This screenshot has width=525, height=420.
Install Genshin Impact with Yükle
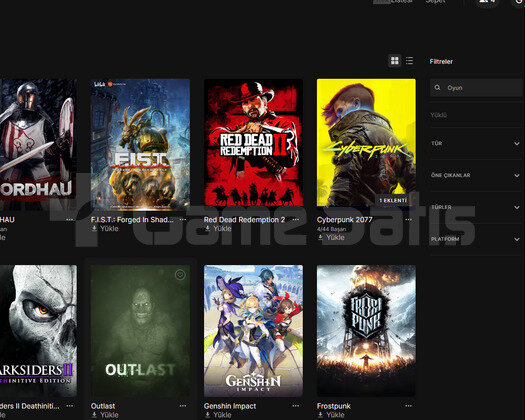pos(218,415)
